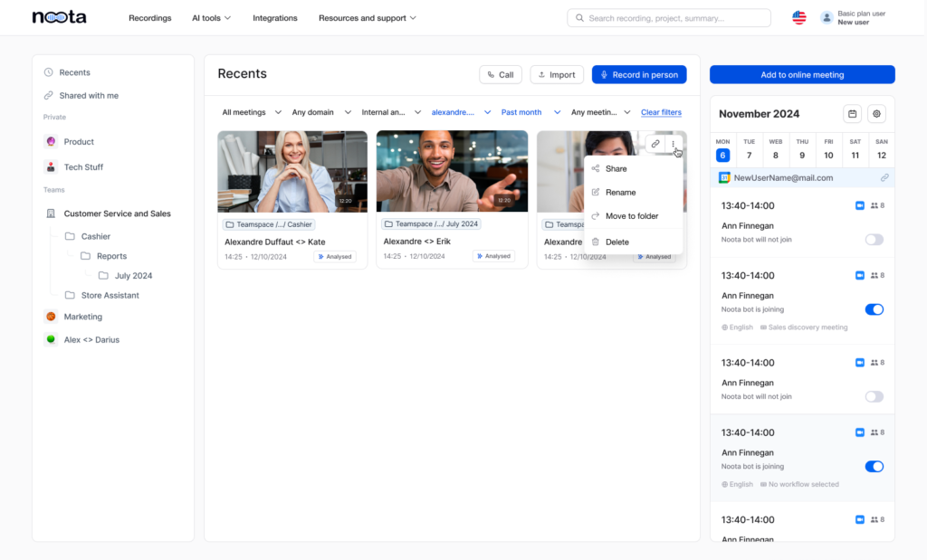Open calendar settings with the gear icon

[x=875, y=114]
